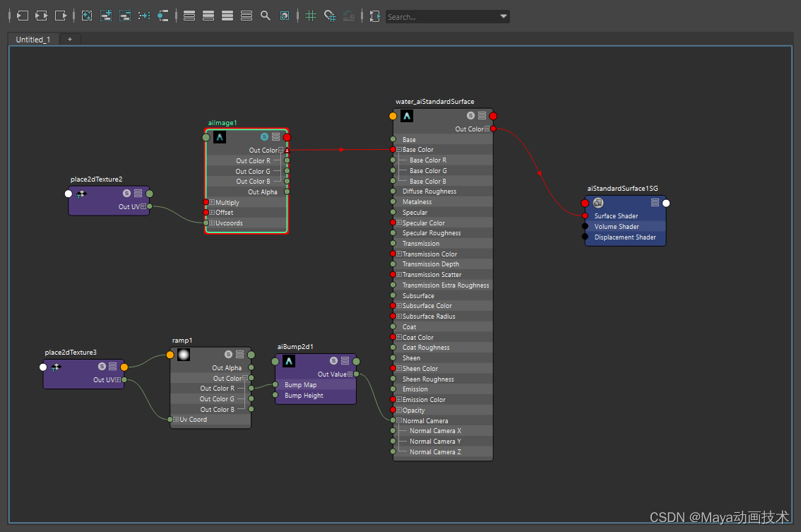The image size is (801, 532).
Task: Rearrange the graph layout icon
Action: (x=144, y=16)
